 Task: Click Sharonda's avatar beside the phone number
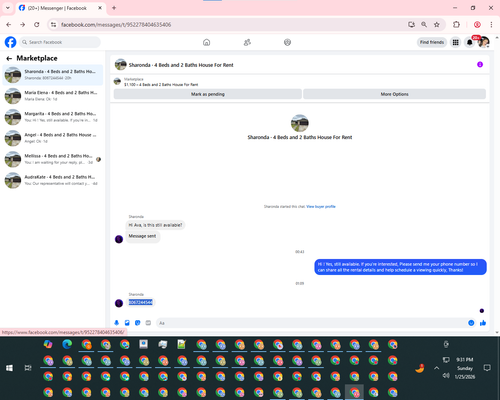pyautogui.click(x=119, y=303)
